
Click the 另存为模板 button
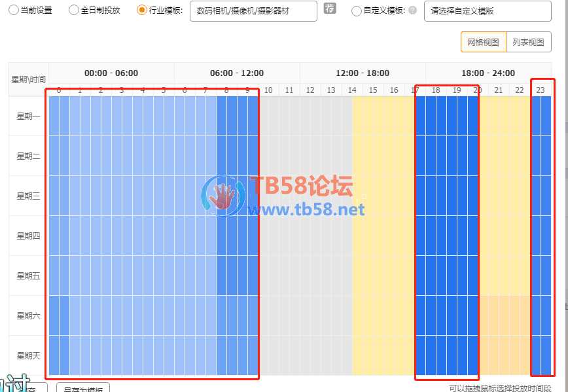pyautogui.click(x=82, y=388)
